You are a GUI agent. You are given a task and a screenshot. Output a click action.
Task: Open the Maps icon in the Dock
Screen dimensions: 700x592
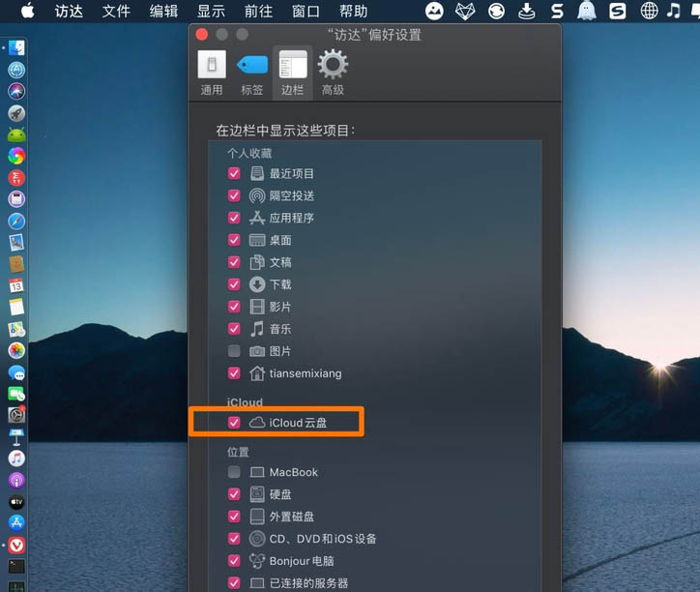click(x=16, y=329)
